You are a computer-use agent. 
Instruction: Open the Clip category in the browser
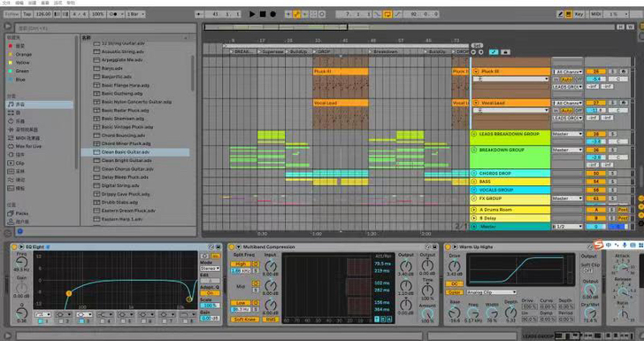point(19,163)
